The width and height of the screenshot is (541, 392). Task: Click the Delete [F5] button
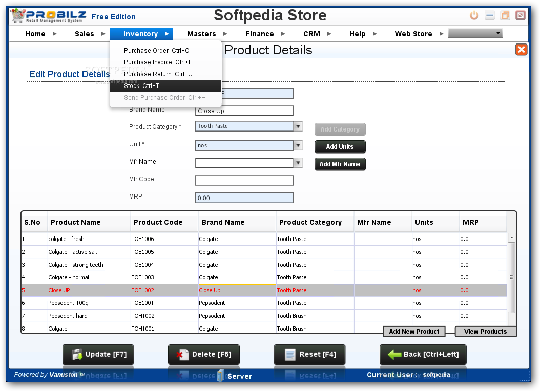point(204,355)
